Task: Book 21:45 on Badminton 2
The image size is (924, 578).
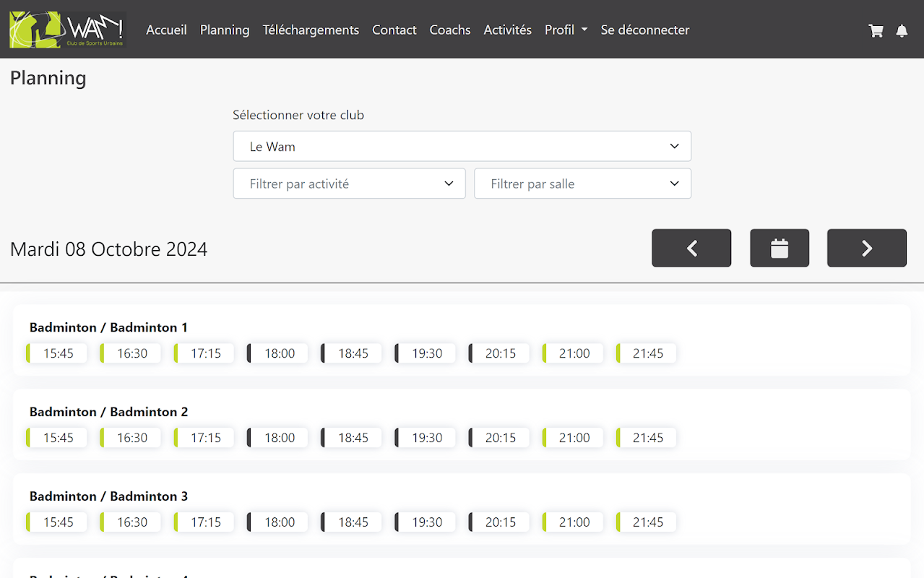Action: (647, 438)
